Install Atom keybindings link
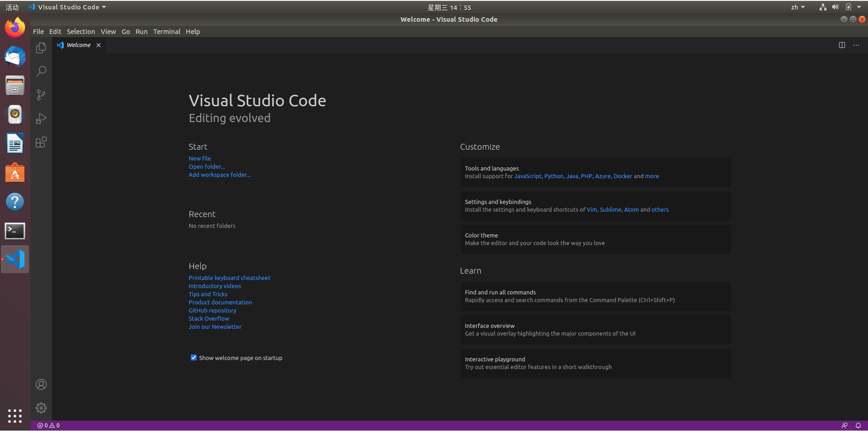 (x=631, y=210)
